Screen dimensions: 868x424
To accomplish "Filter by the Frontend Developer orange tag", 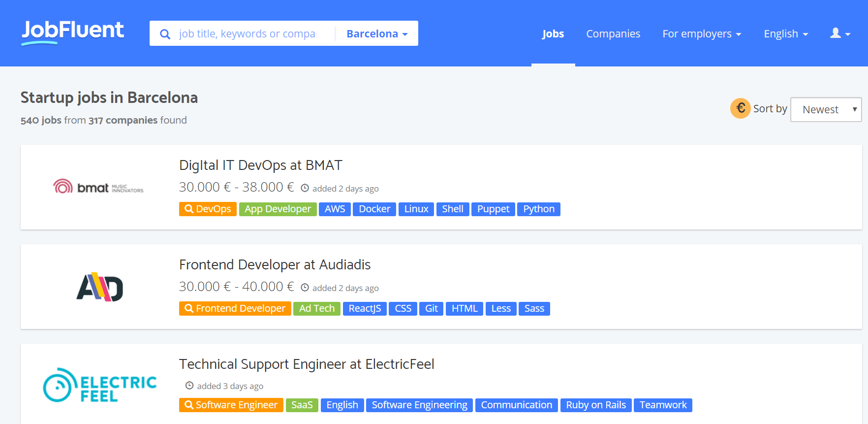I will click(235, 309).
